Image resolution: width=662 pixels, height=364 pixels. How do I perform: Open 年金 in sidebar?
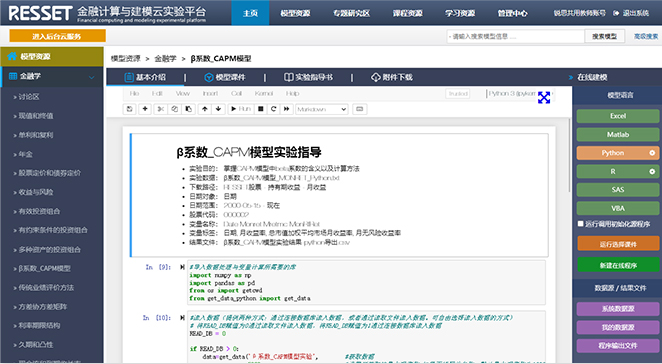[25, 154]
